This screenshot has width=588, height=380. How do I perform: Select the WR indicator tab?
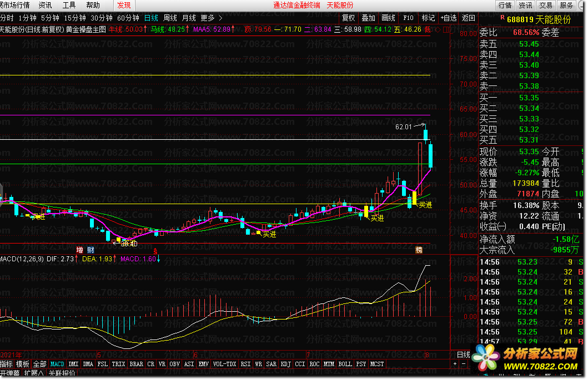click(x=258, y=364)
